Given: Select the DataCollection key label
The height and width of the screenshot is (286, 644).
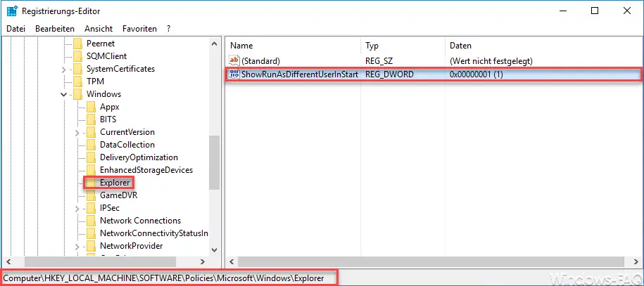Looking at the screenshot, I should (127, 145).
